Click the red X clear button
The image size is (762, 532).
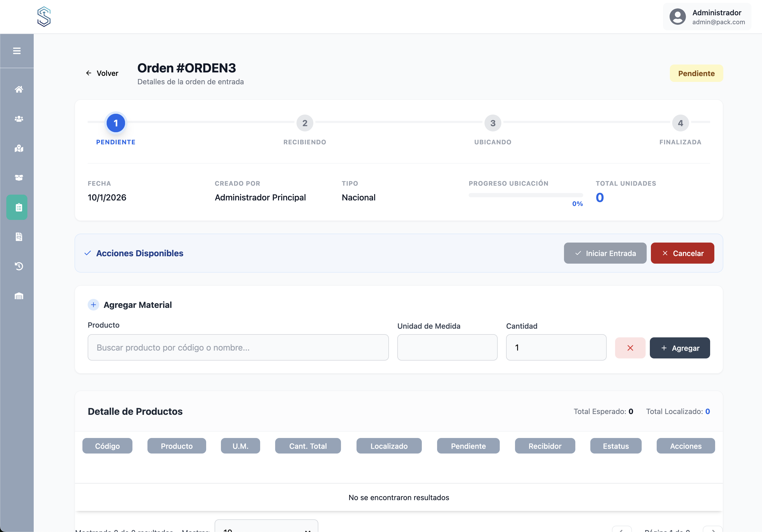point(630,348)
